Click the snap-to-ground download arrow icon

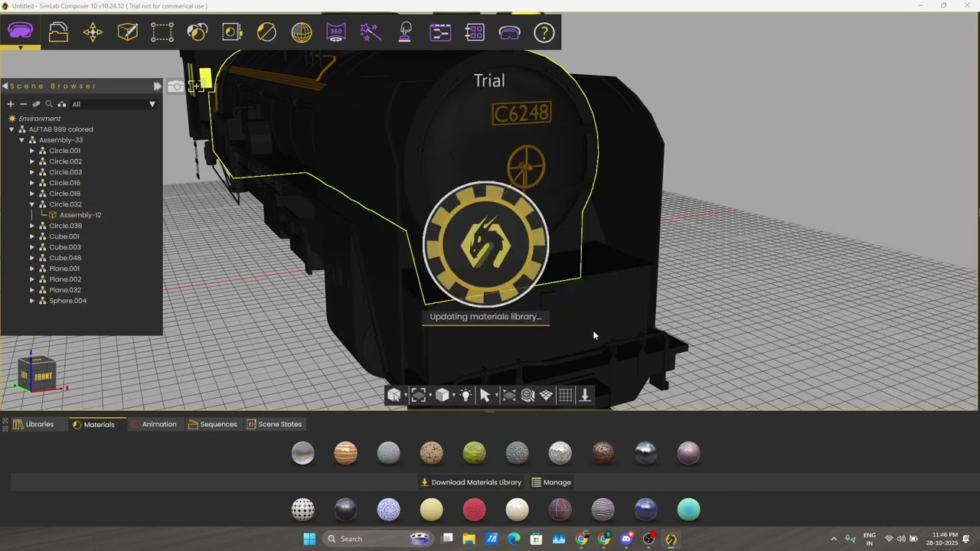tap(585, 395)
